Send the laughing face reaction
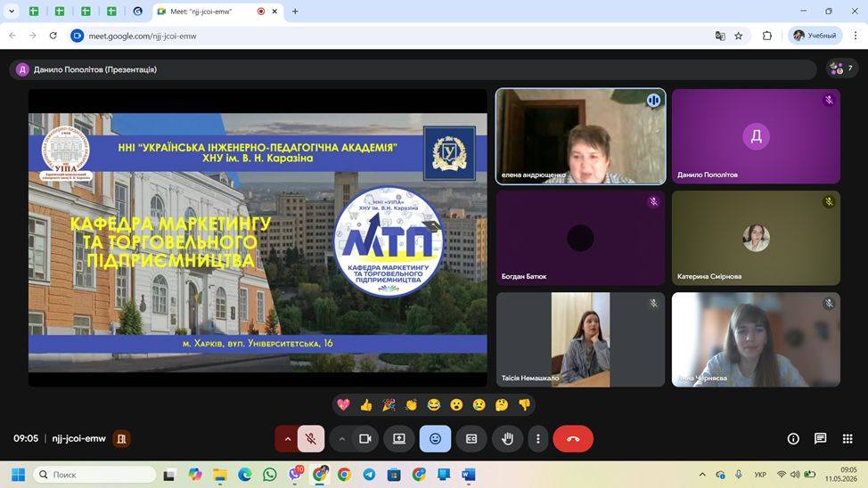Screen dimensions: 868x488 [434, 405]
